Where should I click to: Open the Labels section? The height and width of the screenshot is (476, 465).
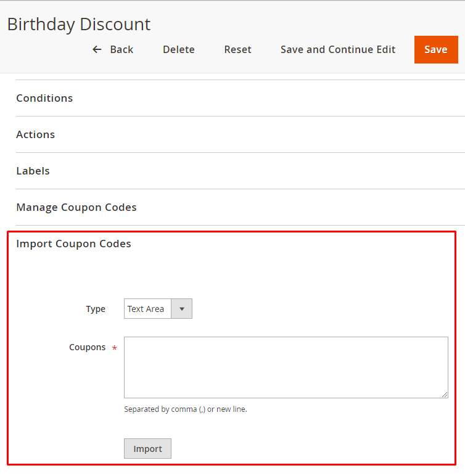coord(33,171)
